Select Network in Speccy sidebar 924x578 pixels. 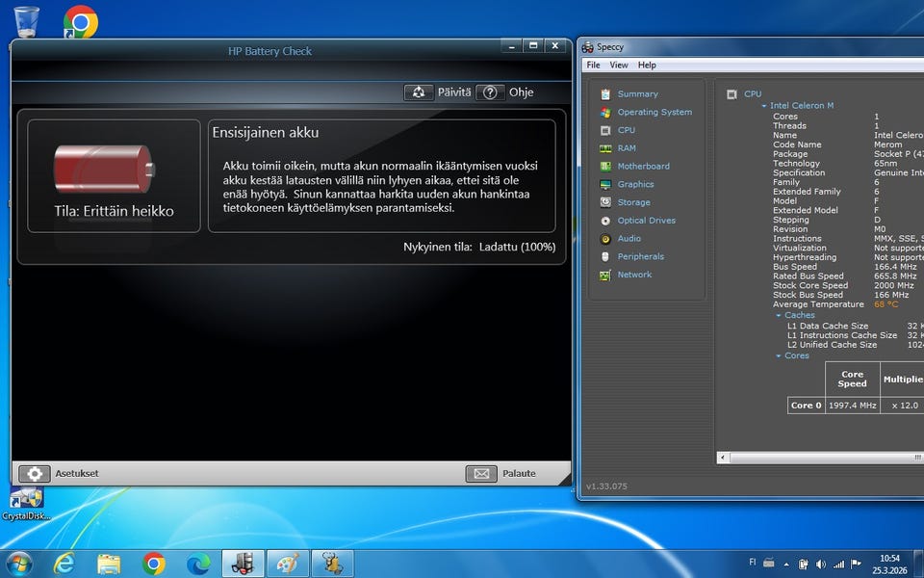tap(634, 276)
